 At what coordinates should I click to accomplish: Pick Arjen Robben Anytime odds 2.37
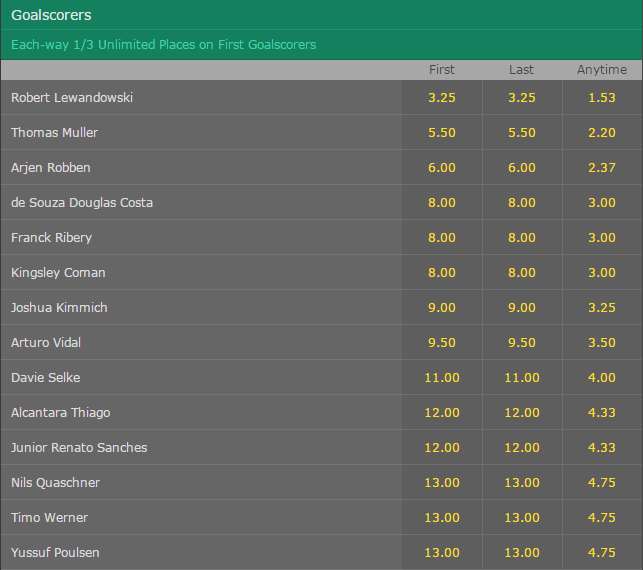click(x=602, y=167)
